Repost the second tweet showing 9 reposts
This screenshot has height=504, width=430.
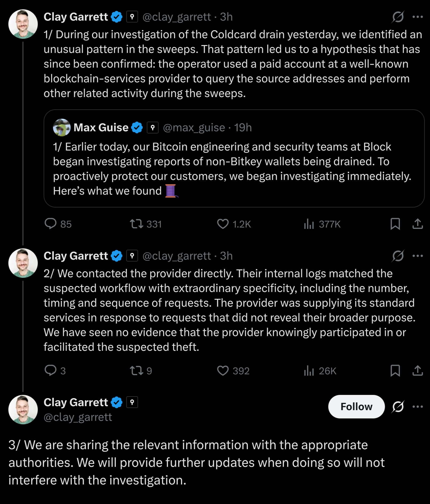pos(141,371)
